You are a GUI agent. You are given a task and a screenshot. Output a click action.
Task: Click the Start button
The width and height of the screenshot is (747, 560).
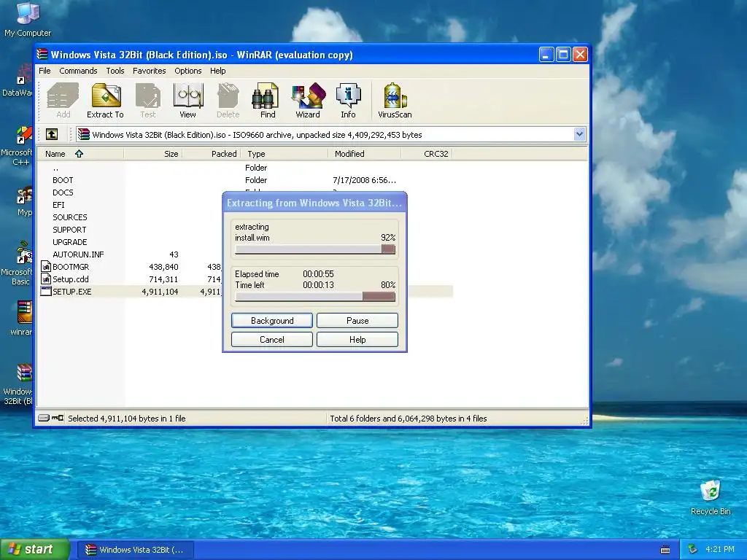tap(35, 550)
